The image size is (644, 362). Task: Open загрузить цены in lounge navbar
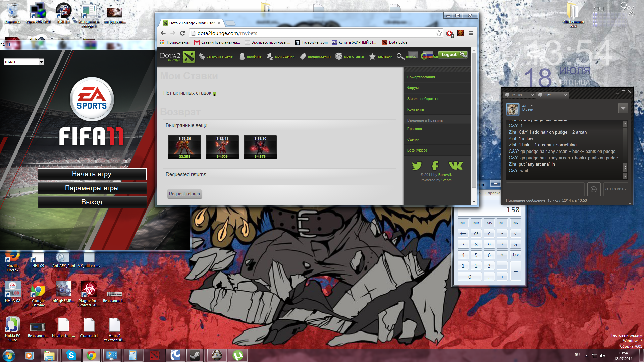(x=216, y=56)
